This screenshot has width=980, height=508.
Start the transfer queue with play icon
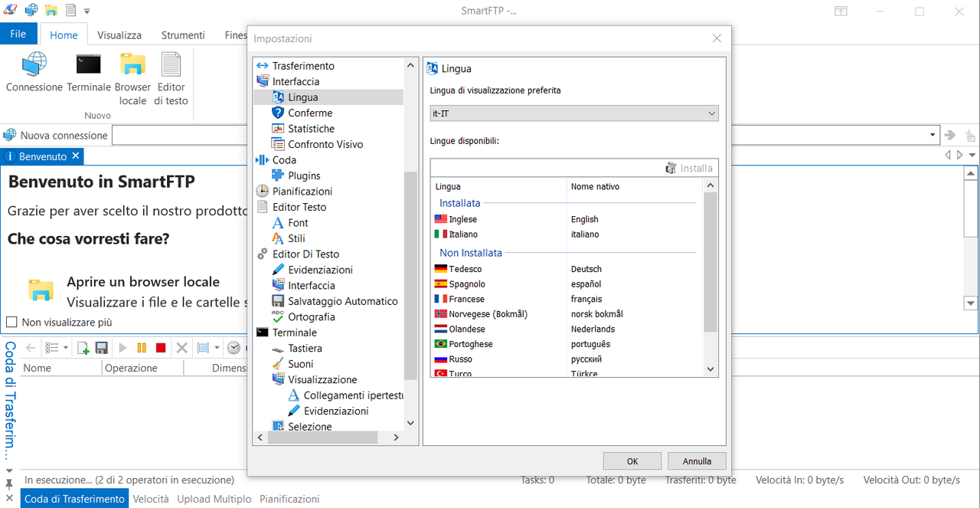122,348
